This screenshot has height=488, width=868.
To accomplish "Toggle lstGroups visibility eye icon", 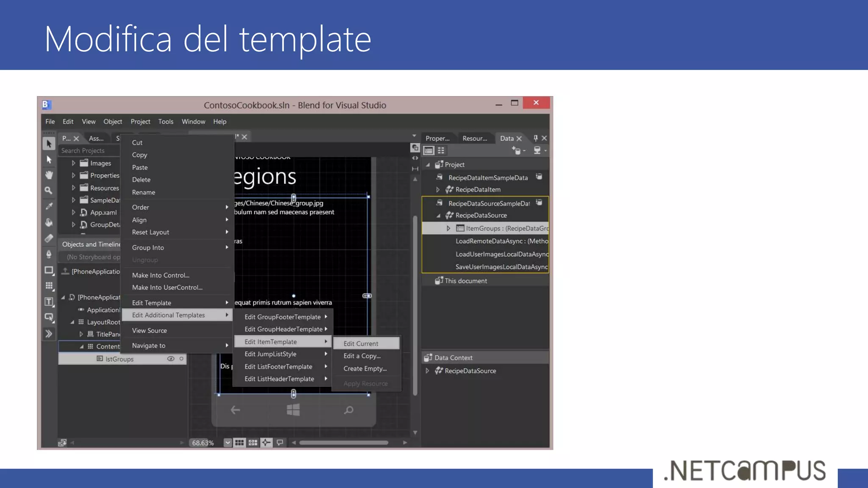I will pos(170,359).
